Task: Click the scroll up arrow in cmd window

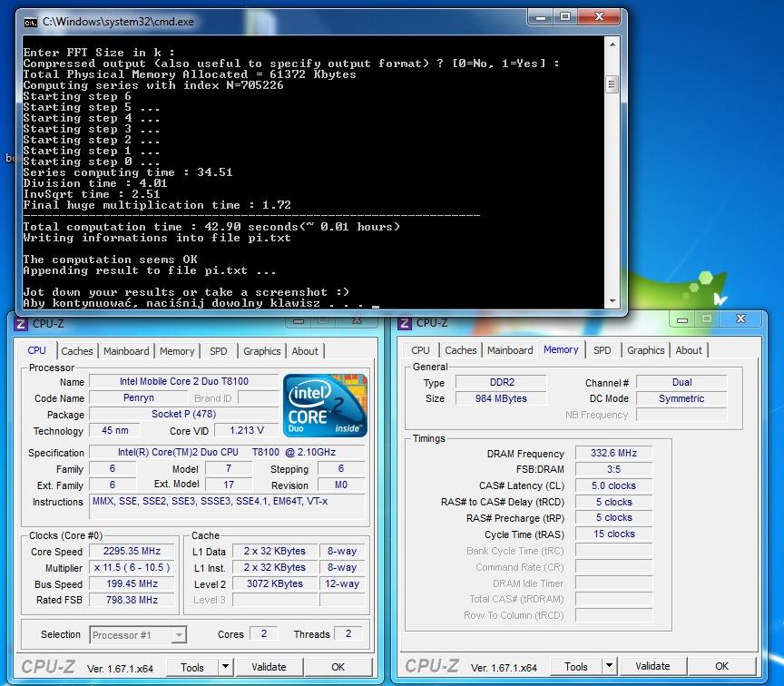Action: click(x=612, y=44)
